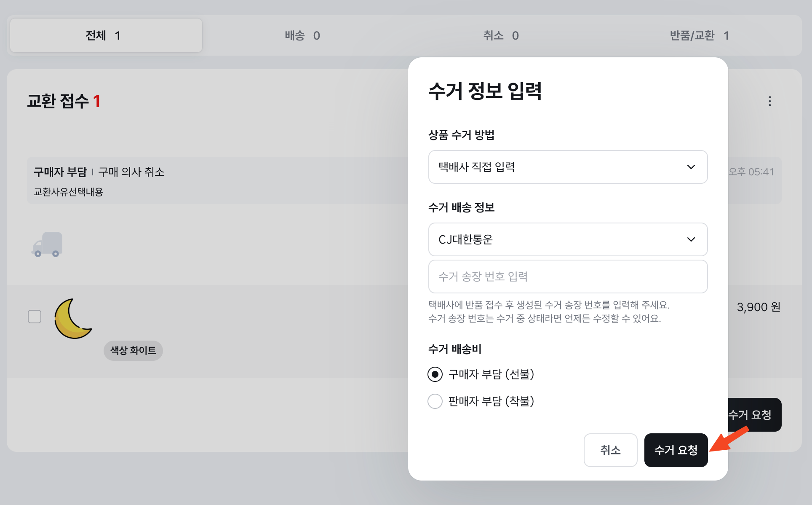The height and width of the screenshot is (505, 812).
Task: Select 구매자 부담 (선불) radio option
Action: coord(435,374)
